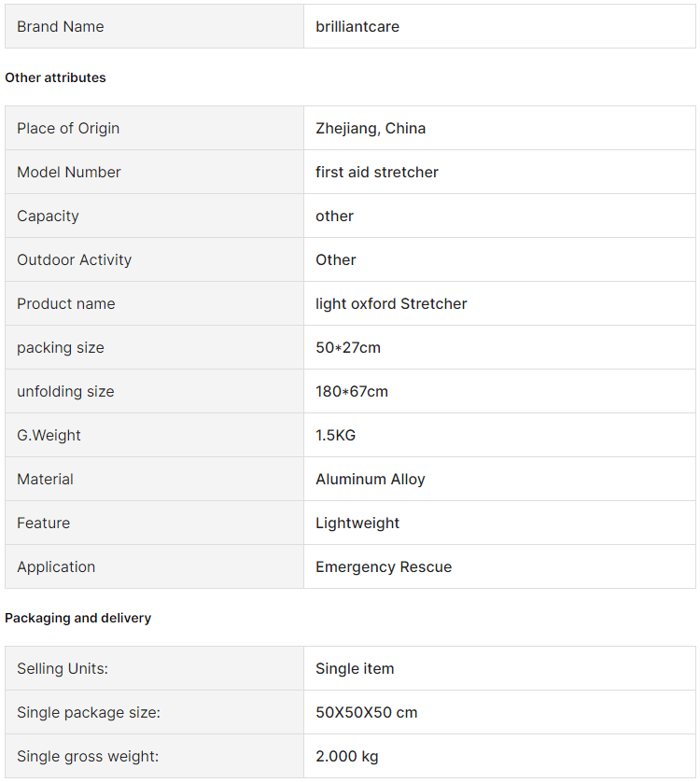
Task: Select the Single item selling units value
Action: [x=355, y=669]
